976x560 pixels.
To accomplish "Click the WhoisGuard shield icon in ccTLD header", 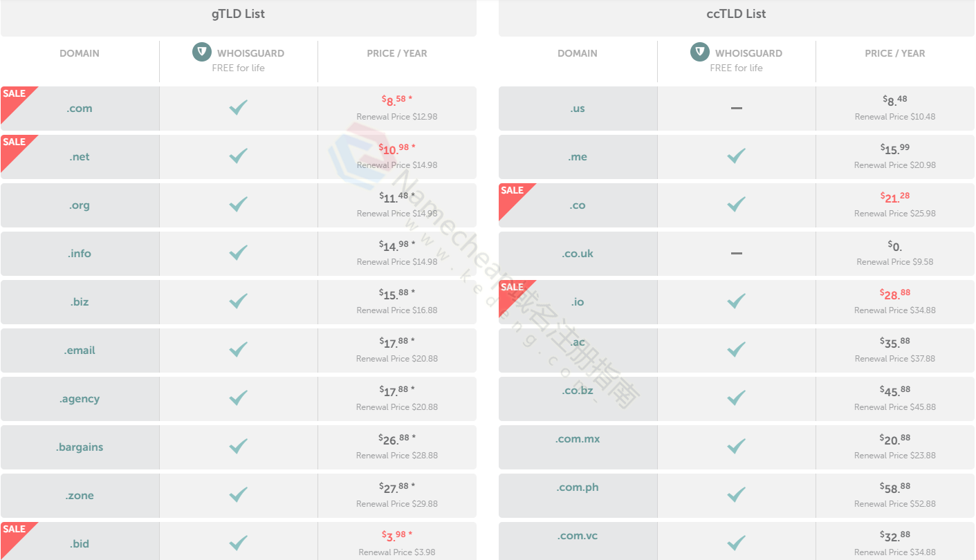I will click(700, 52).
